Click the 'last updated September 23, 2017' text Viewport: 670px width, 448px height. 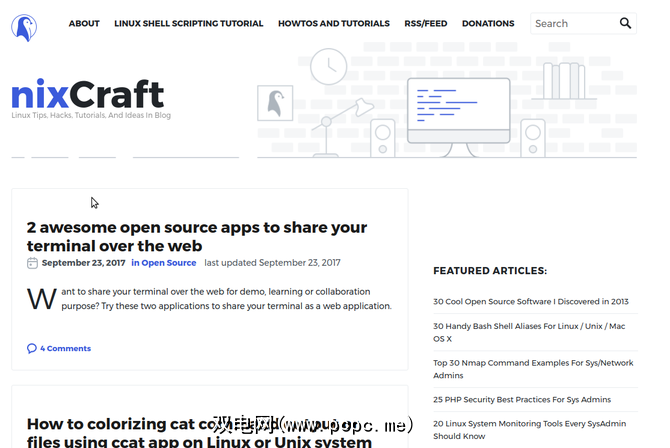click(x=272, y=263)
